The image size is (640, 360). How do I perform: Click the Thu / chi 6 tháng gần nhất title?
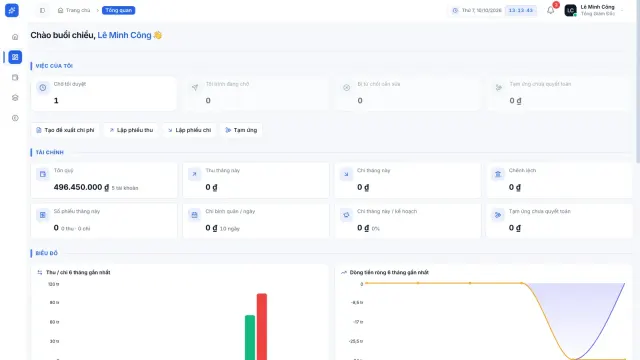click(78, 272)
